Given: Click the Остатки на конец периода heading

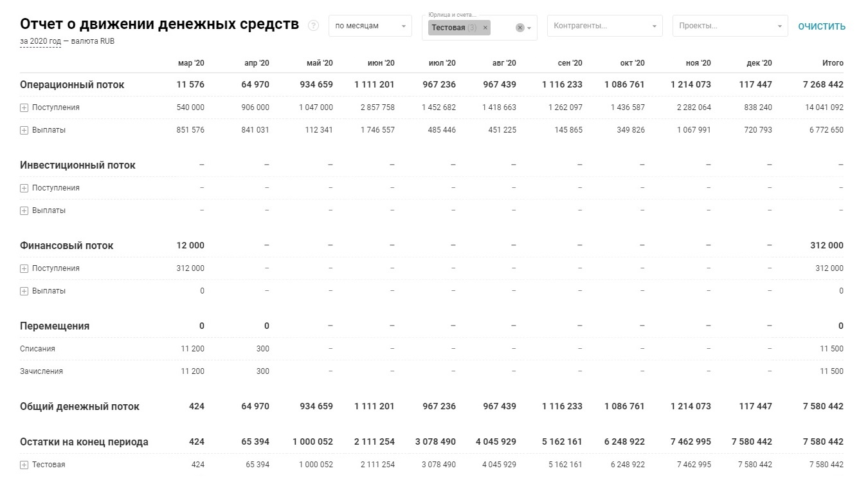Looking at the screenshot, I should coord(84,442).
